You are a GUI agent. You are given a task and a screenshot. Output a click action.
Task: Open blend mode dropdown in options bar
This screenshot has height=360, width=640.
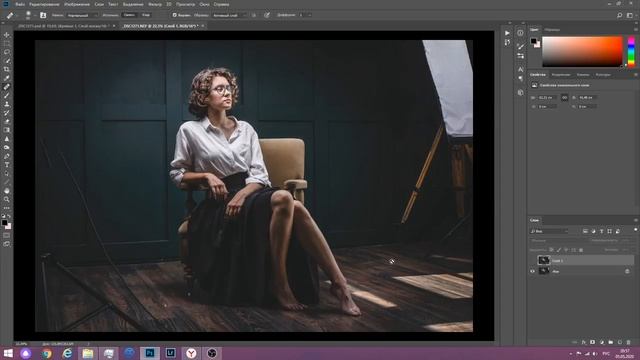click(82, 15)
